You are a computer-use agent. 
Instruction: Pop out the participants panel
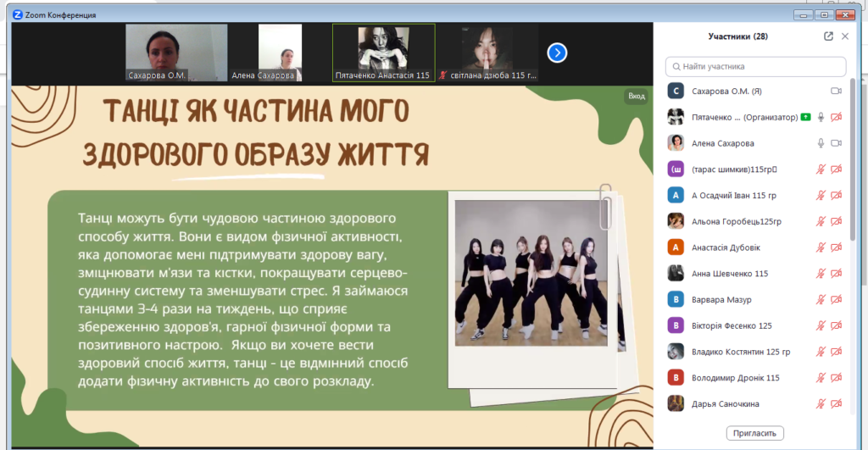click(828, 36)
